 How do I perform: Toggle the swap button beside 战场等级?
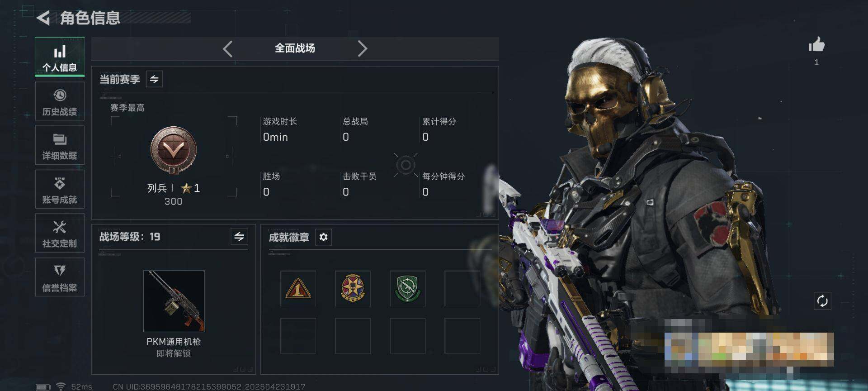click(x=239, y=236)
